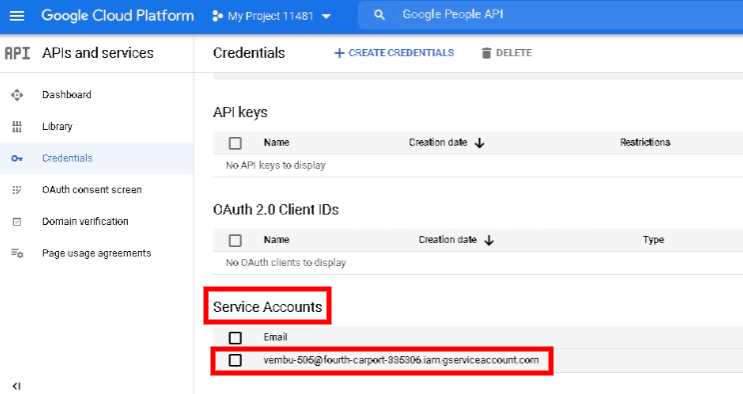This screenshot has width=743, height=394.
Task: Open OAuth consent screen menu item
Action: point(92,190)
